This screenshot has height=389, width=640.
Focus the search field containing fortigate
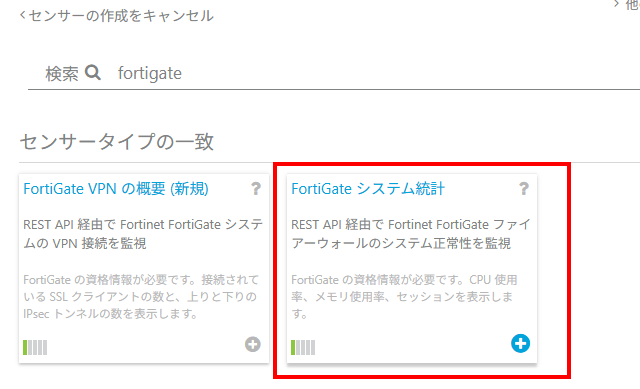367,73
